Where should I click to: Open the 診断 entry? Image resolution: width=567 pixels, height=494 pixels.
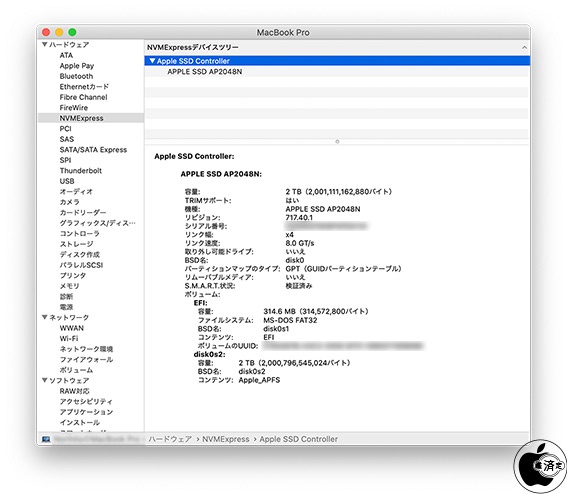point(66,297)
